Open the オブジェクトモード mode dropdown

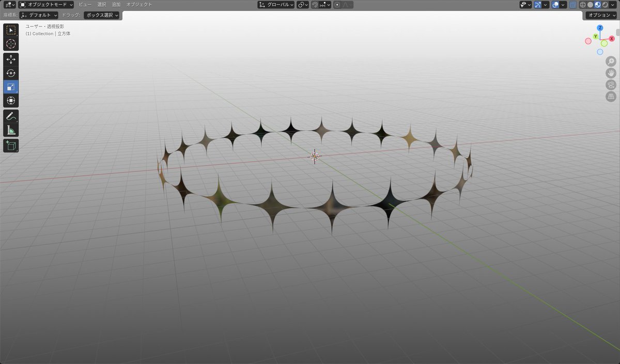[47, 5]
